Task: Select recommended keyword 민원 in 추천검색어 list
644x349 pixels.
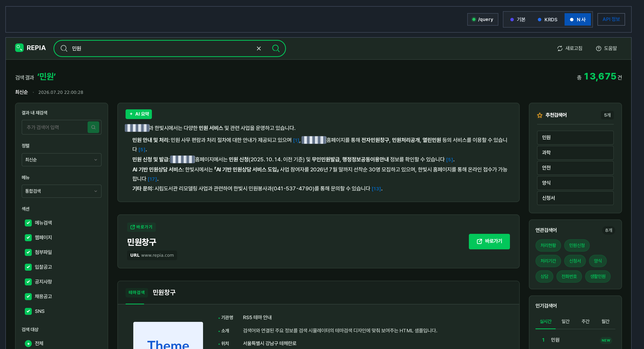Action: [575, 138]
